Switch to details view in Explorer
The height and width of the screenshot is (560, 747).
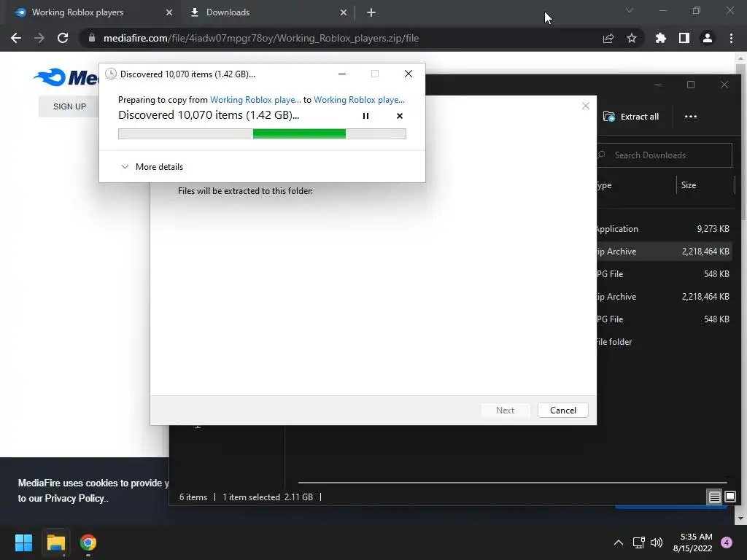pyautogui.click(x=714, y=497)
